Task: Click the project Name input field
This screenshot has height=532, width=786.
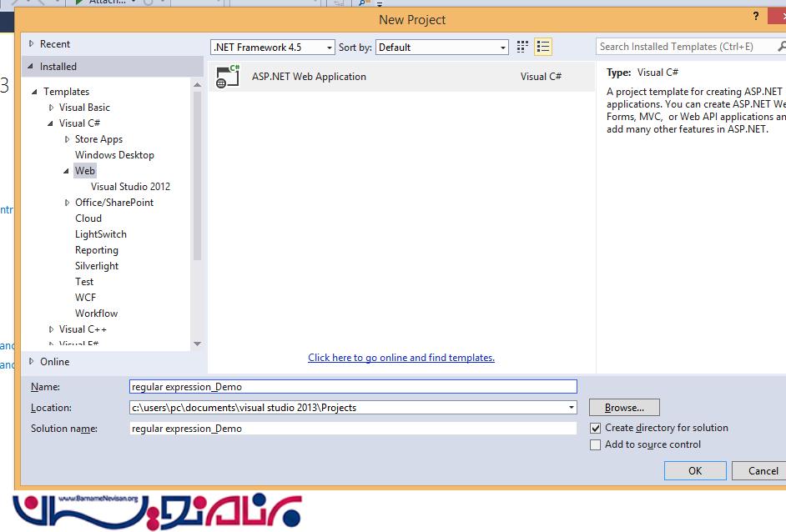Action: point(353,387)
